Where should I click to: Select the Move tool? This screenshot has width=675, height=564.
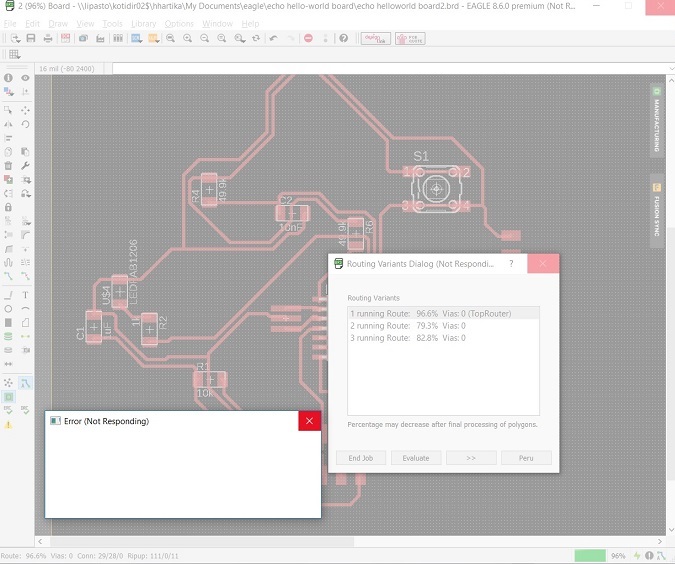coord(25,110)
